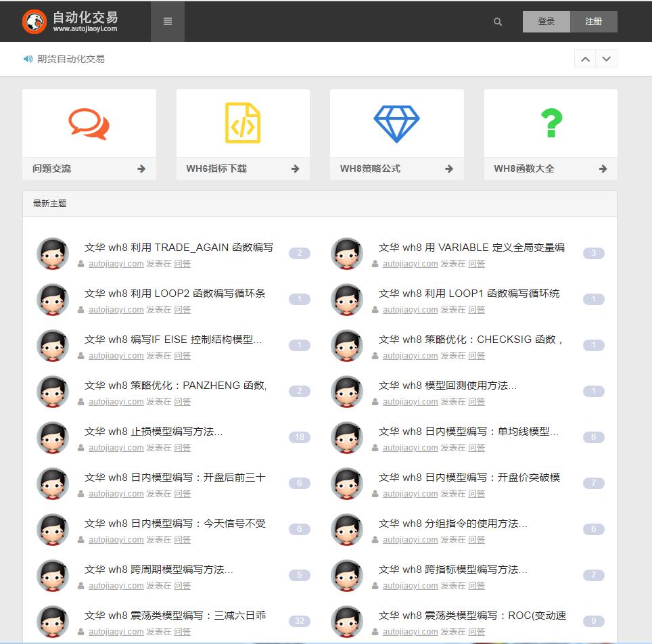Click the arrow beside WH8函数大全
This screenshot has height=644, width=652.
[x=603, y=169]
